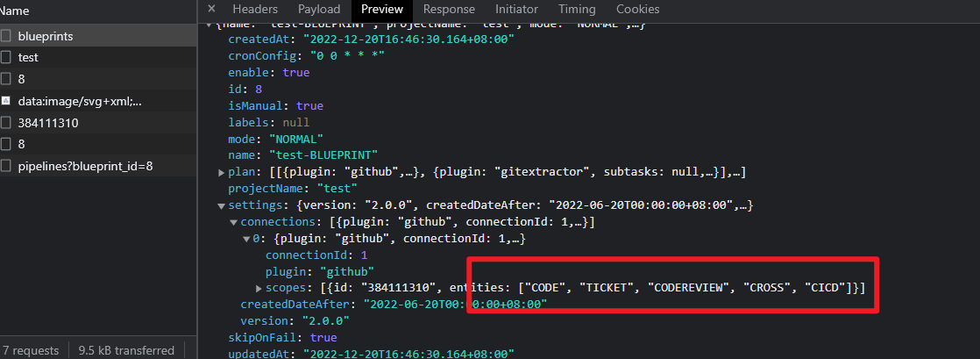Collapse the connections array node

[x=234, y=222]
